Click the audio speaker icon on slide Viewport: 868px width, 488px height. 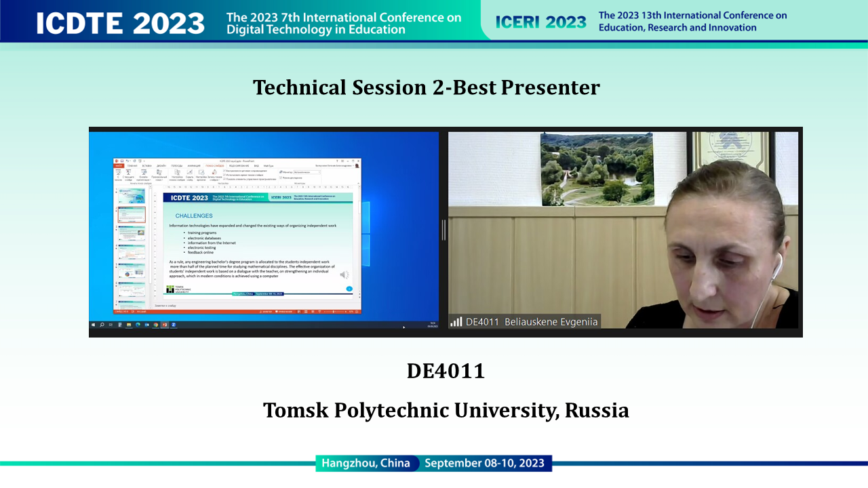point(344,274)
